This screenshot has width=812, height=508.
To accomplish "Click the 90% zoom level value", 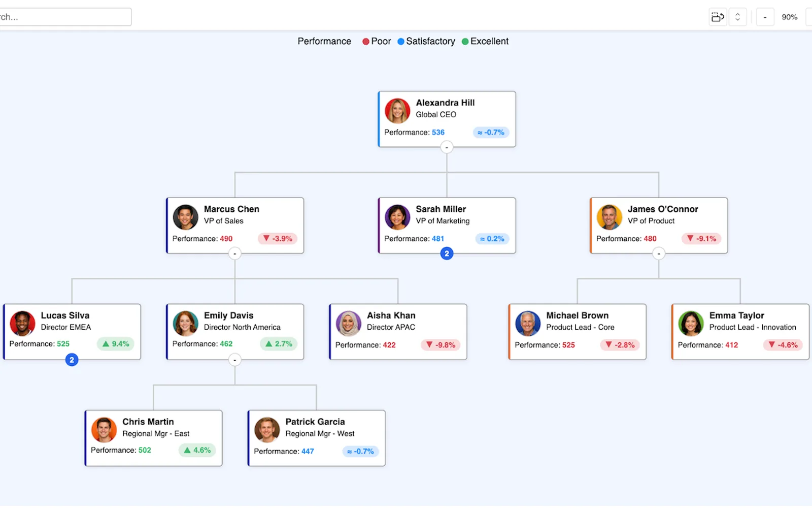I will point(789,17).
